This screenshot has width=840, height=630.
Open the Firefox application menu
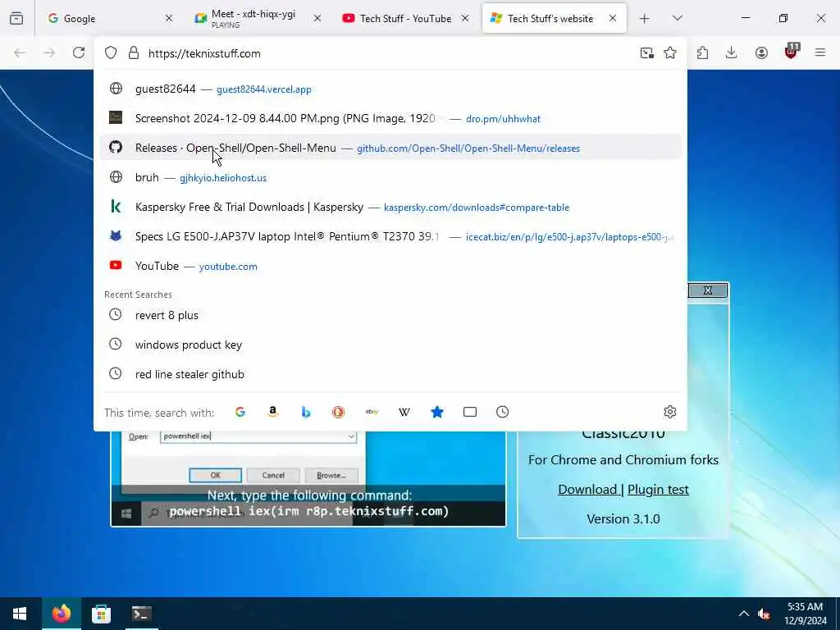point(820,52)
